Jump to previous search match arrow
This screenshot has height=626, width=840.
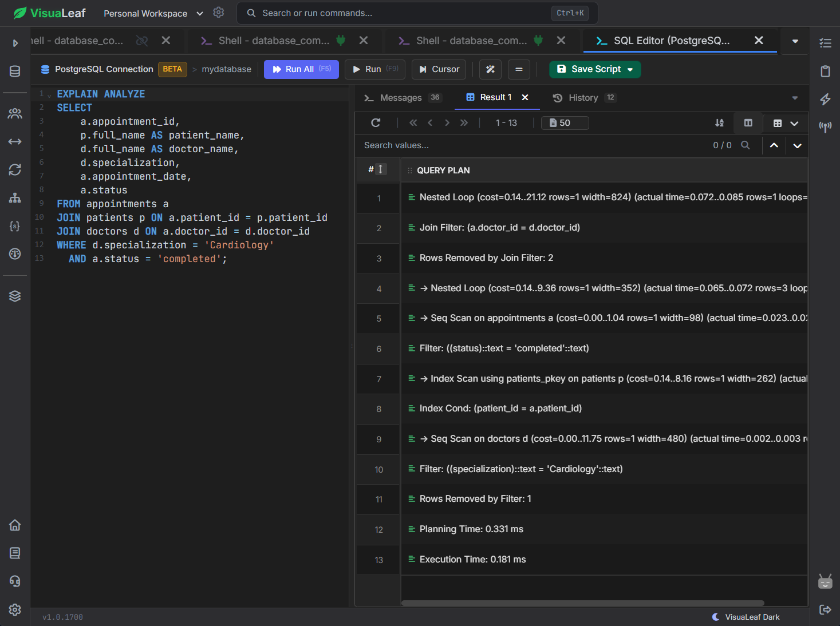point(774,145)
